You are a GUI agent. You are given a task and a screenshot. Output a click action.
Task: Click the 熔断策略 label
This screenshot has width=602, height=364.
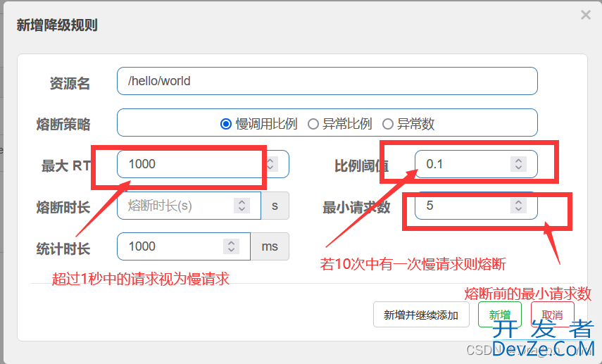pyautogui.click(x=63, y=125)
